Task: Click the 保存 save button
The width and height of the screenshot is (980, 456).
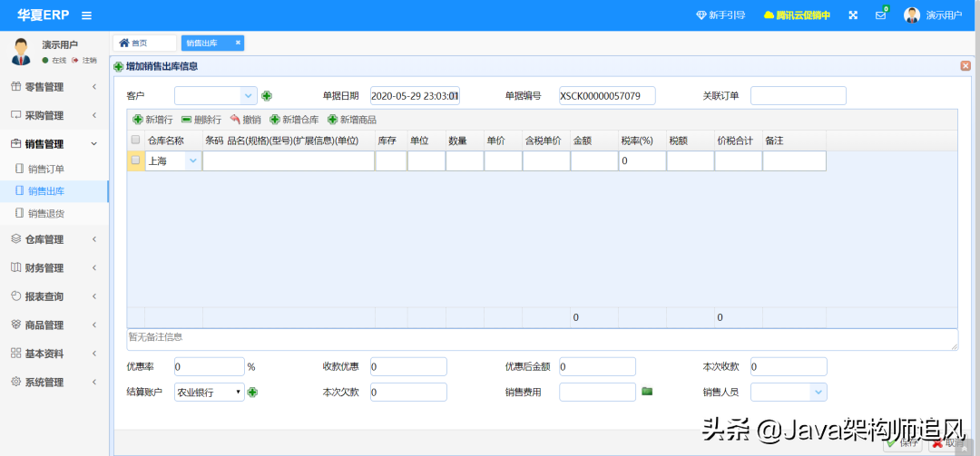Action: (902, 443)
